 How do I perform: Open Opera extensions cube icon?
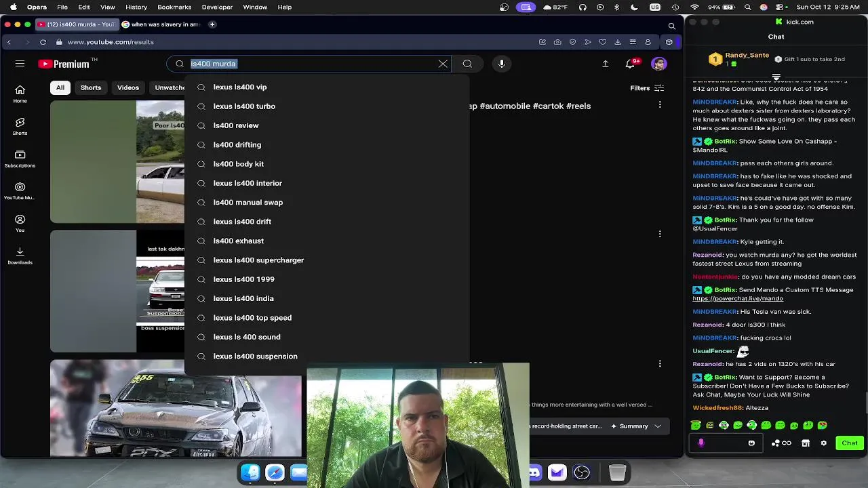point(669,42)
